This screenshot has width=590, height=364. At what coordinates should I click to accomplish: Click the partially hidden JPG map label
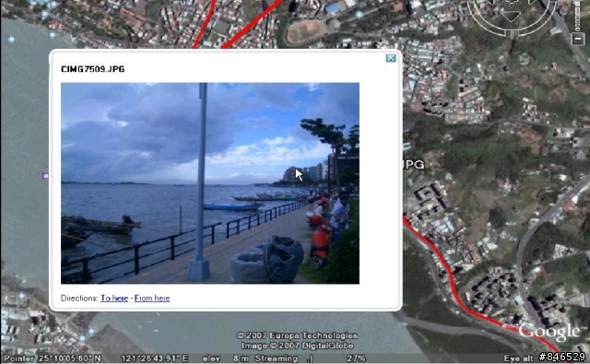pos(414,164)
